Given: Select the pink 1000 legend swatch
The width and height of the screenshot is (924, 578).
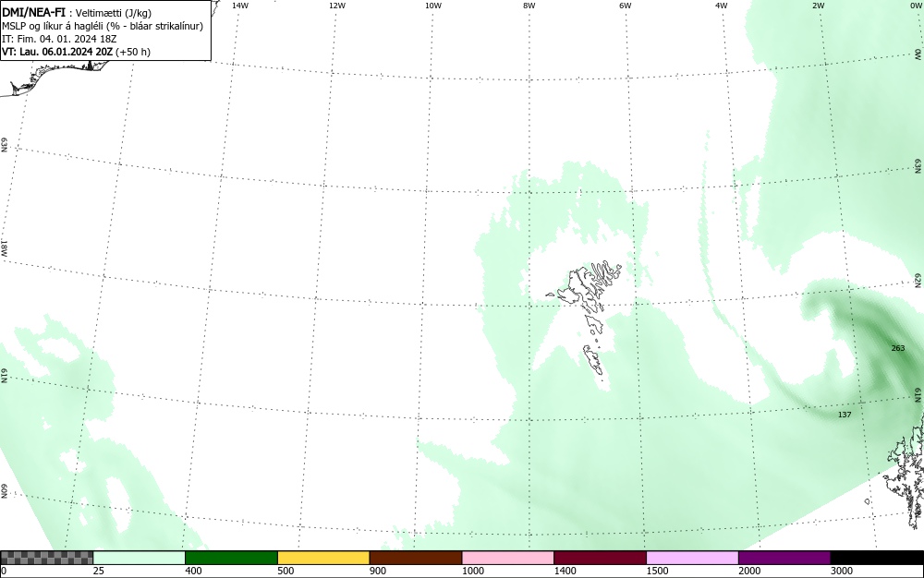Looking at the screenshot, I should [x=508, y=558].
